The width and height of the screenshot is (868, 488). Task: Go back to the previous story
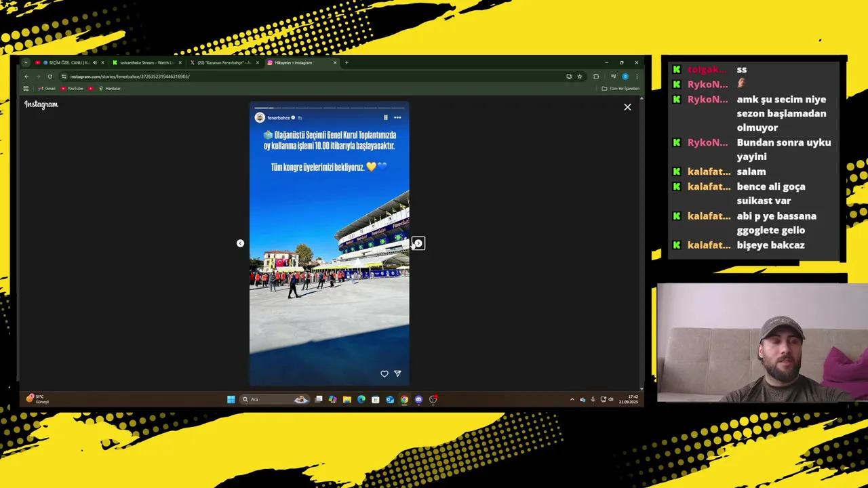[x=240, y=243]
